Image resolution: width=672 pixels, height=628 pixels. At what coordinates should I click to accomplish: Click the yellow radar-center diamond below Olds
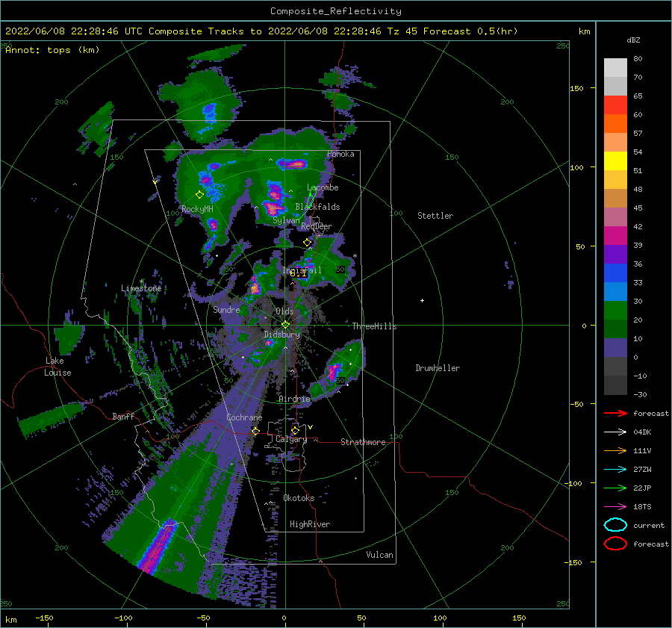pos(285,325)
